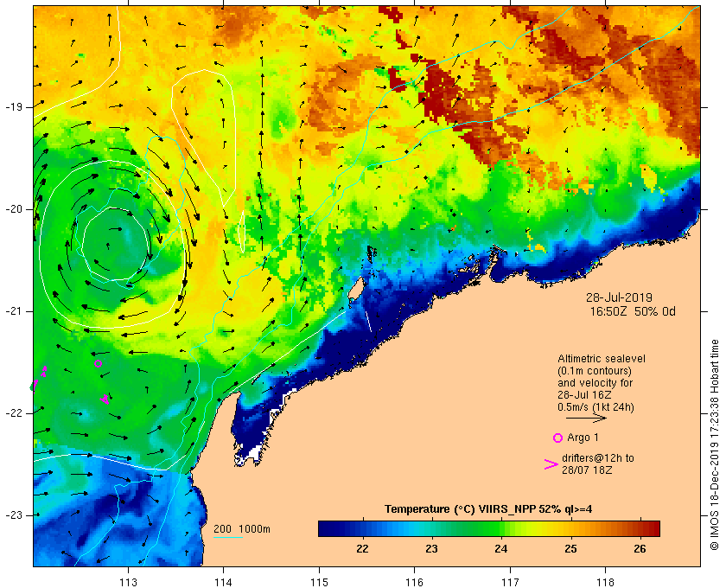Click the latitude axis label -22
Image resolution: width=726 pixels, height=588 pixels.
(x=13, y=412)
